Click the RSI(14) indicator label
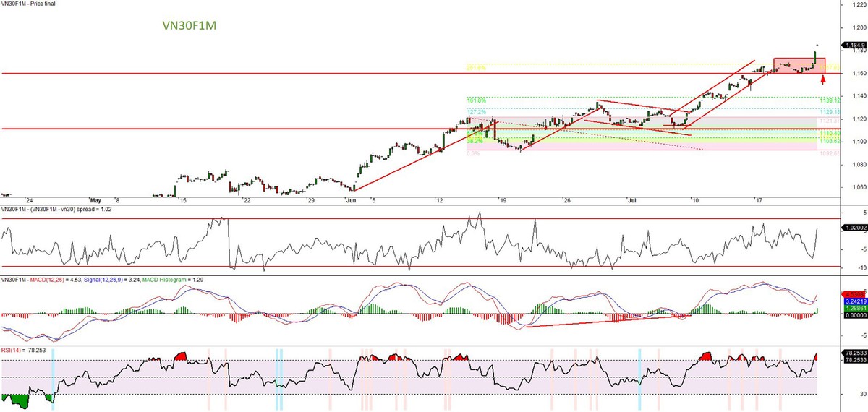The height and width of the screenshot is (412, 868). pos(11,349)
